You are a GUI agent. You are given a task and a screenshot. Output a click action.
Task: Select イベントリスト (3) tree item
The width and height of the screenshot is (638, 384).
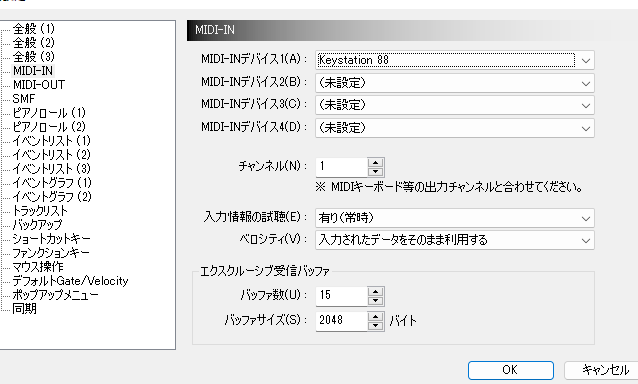click(51, 168)
